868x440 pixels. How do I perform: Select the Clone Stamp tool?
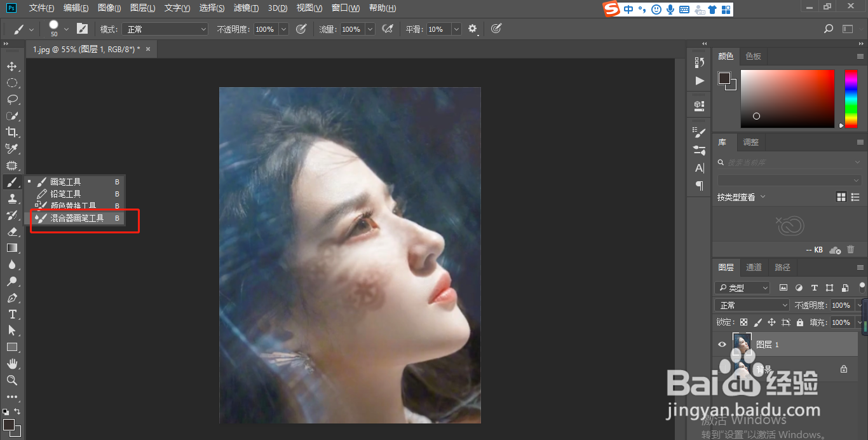(11, 198)
